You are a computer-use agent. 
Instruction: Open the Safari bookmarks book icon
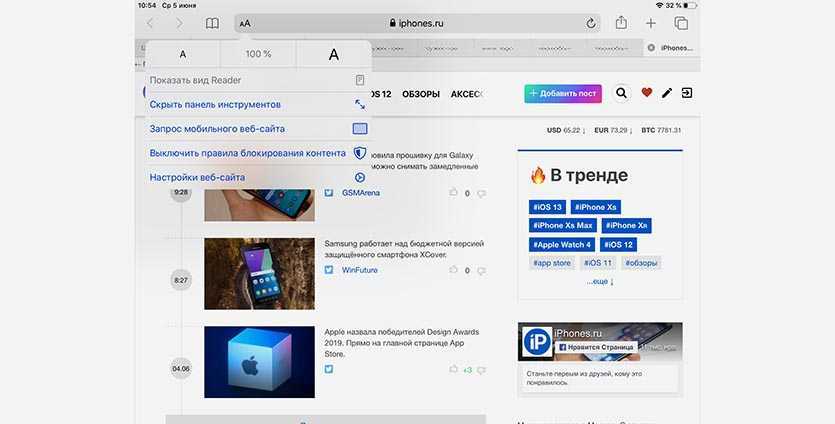[212, 23]
